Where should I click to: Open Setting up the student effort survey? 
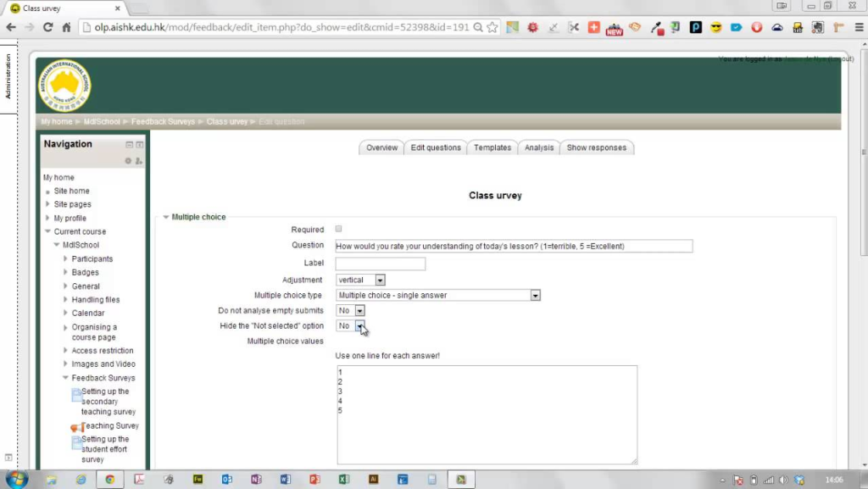(x=105, y=449)
